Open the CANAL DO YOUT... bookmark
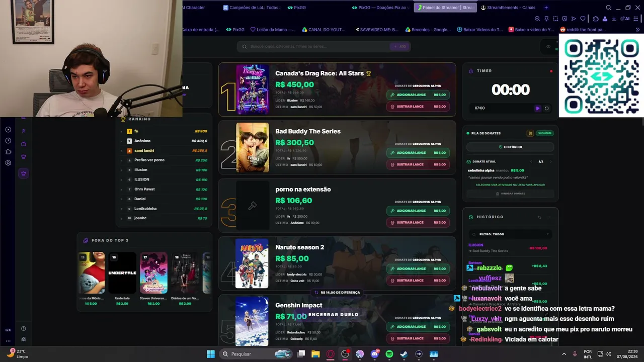644x362 pixels. point(324,30)
